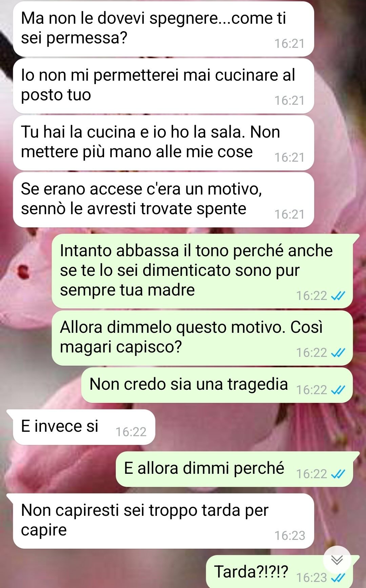The image size is (366, 588).
Task: Tap read receipt ticks on 'Tarda?!?!?' message
Action: 338,577
